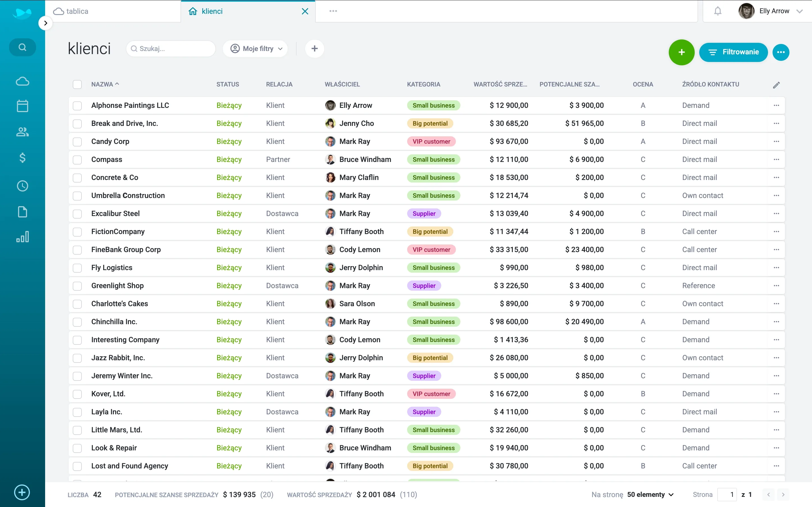The height and width of the screenshot is (507, 812).
Task: Switch to the tablica tab
Action: [x=77, y=11]
